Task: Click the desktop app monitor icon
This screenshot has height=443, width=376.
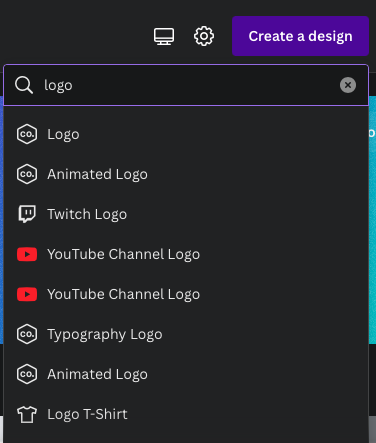Action: [x=164, y=36]
